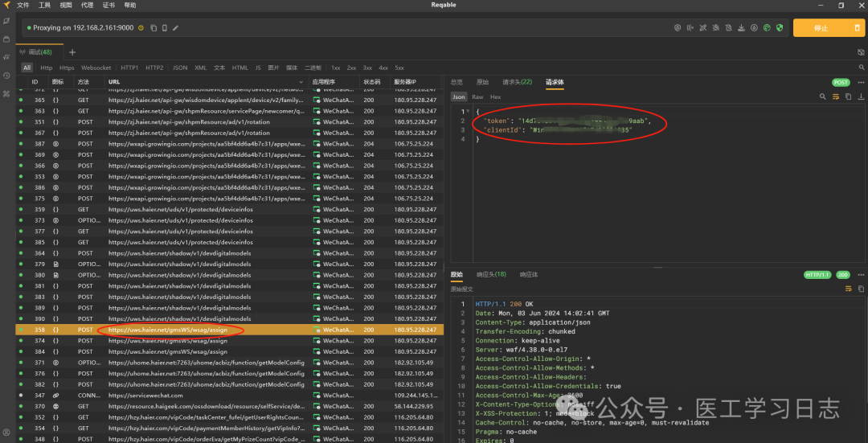868x443 pixels.
Task: Select the All filter
Action: click(27, 68)
